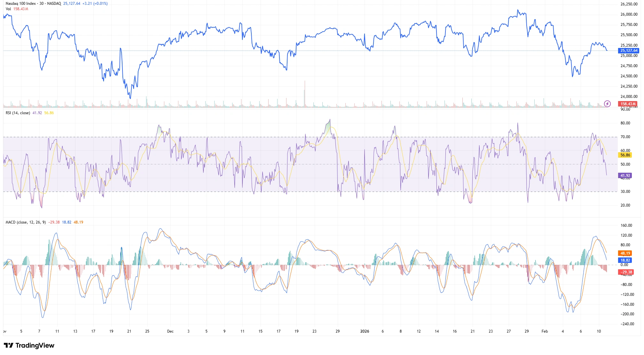Select the RSI (14, close) indicator legend
The width and height of the screenshot is (644, 355).
[18, 113]
